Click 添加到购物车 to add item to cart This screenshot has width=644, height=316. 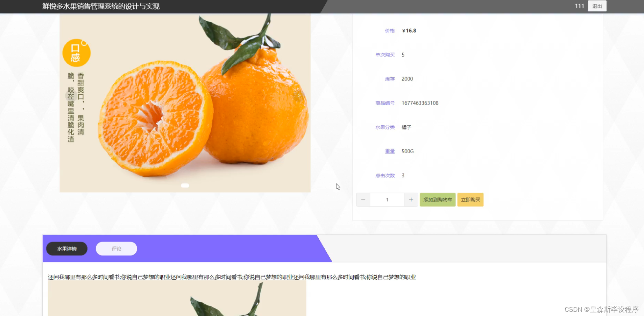point(437,199)
